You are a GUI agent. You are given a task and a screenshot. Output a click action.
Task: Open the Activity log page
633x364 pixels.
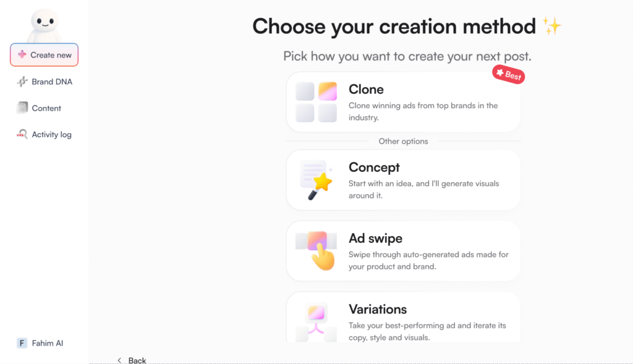coord(51,135)
